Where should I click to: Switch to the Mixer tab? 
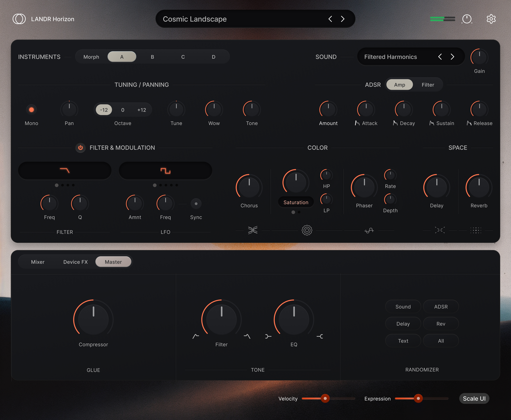point(38,262)
